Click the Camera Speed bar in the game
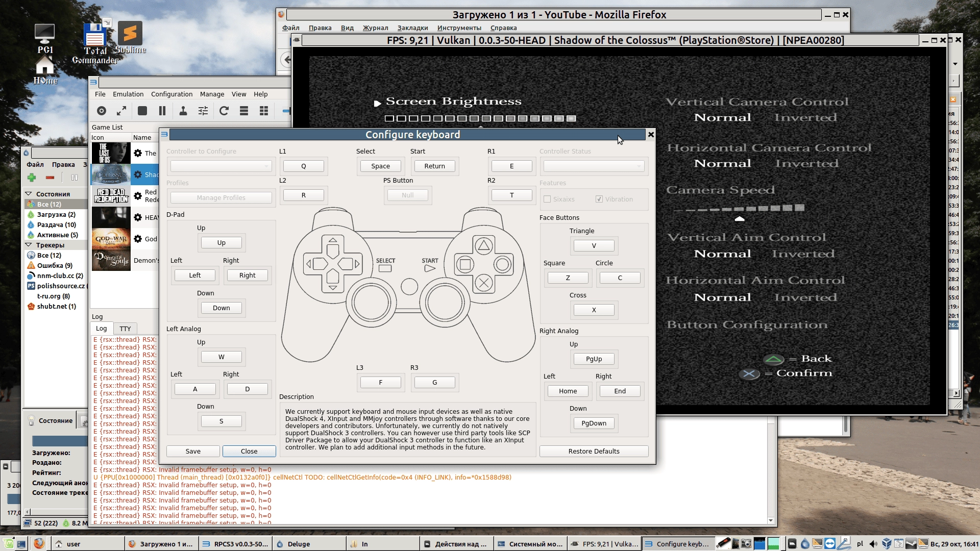 click(x=739, y=208)
